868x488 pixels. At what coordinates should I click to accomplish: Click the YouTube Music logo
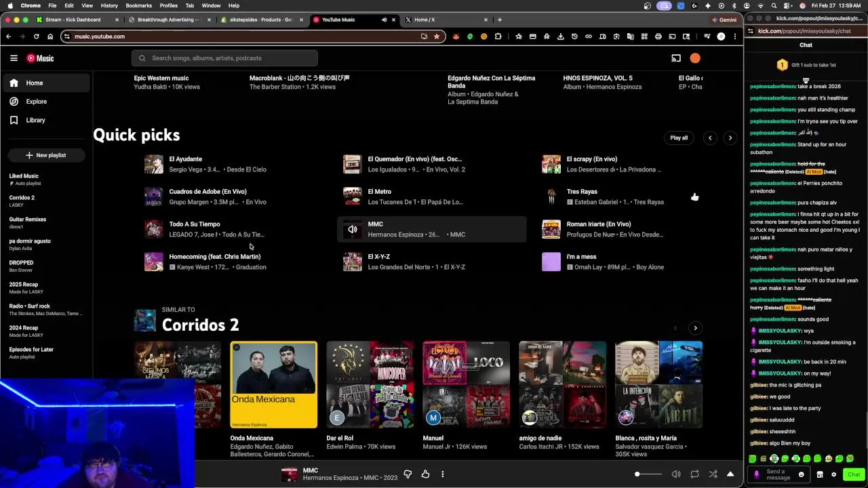pyautogui.click(x=40, y=58)
